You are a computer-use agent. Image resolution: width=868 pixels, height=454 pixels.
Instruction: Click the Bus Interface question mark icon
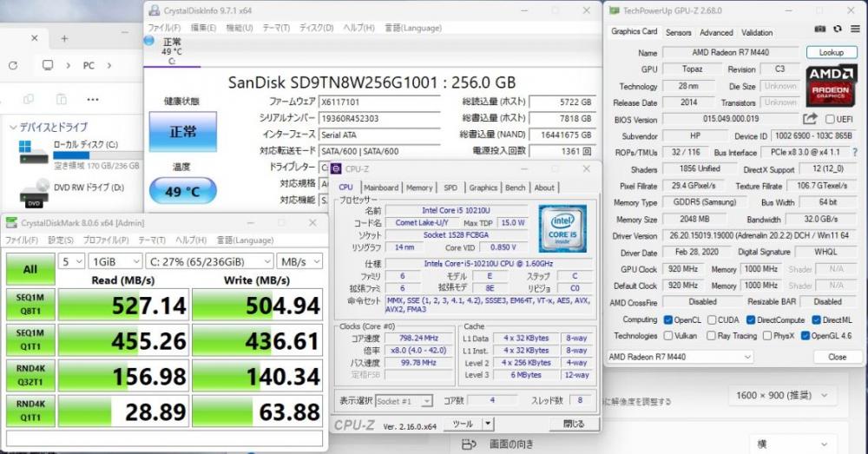tap(855, 152)
